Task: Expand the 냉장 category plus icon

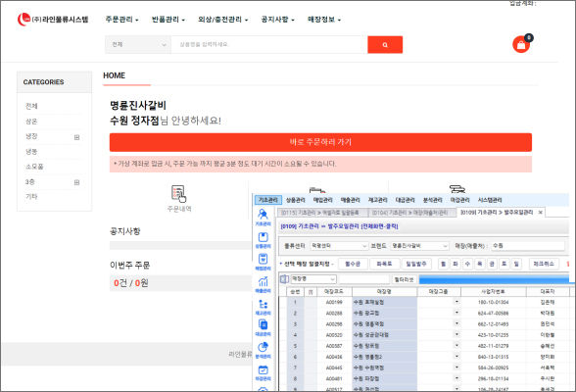Action: (76, 137)
